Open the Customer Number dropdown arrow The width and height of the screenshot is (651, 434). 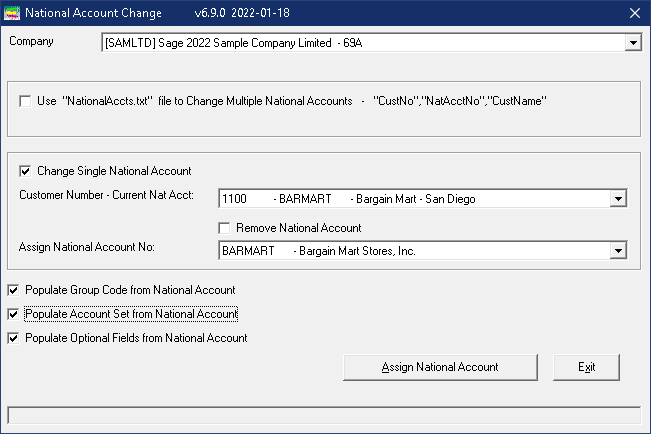coord(618,199)
